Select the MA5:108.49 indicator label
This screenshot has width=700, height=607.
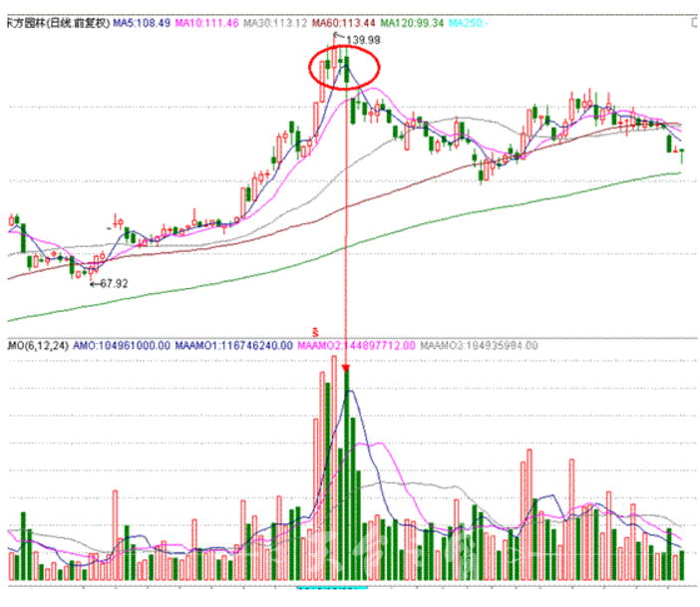pyautogui.click(x=142, y=23)
